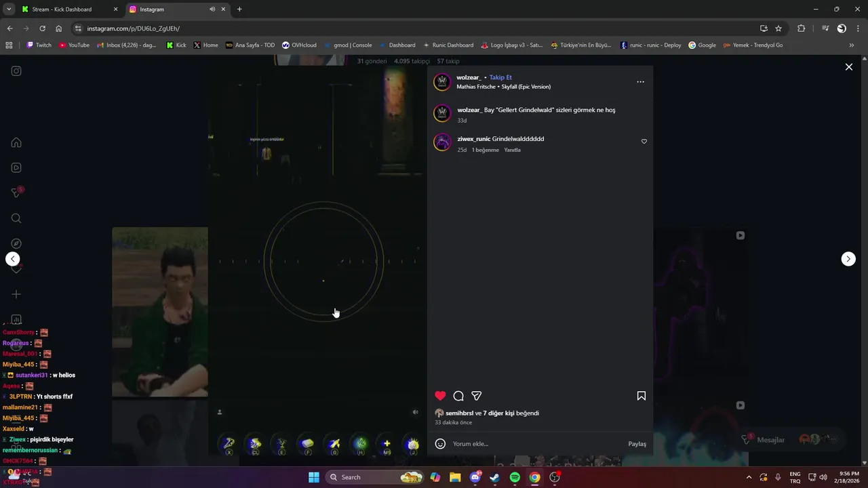This screenshot has height=488, width=868.
Task: Open the YouTube bookmark
Action: click(x=74, y=45)
